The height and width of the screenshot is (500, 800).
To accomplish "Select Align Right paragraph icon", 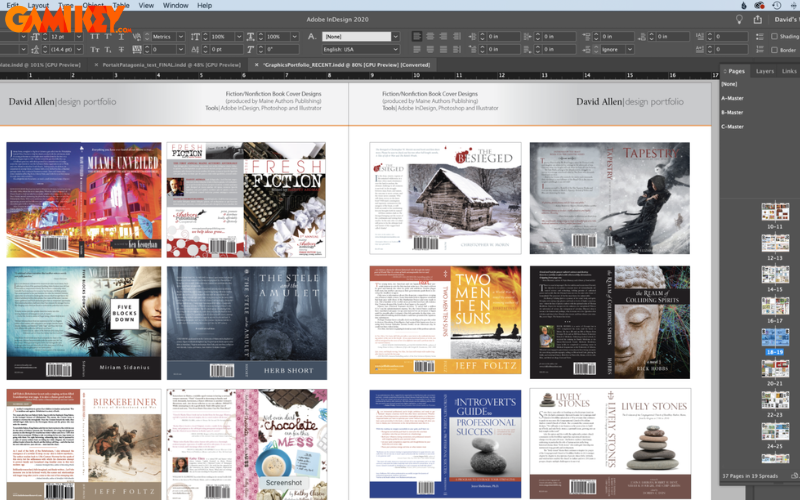I will point(443,36).
